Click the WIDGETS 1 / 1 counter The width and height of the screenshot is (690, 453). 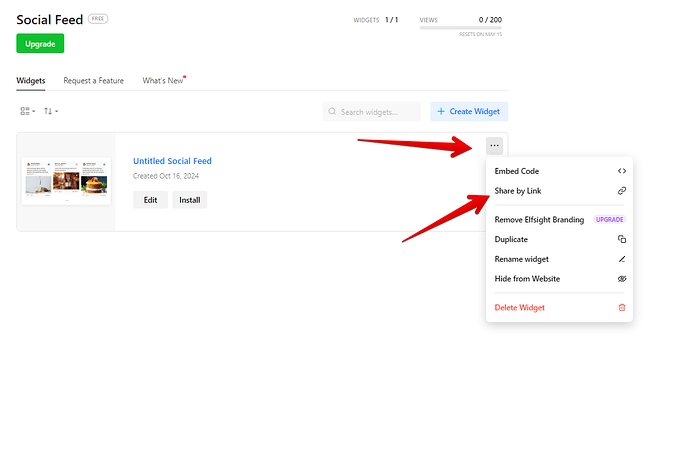pos(376,20)
